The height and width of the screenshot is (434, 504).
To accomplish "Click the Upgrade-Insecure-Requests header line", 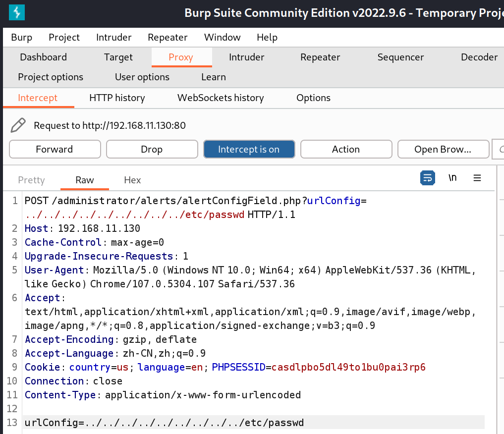I will [x=107, y=256].
